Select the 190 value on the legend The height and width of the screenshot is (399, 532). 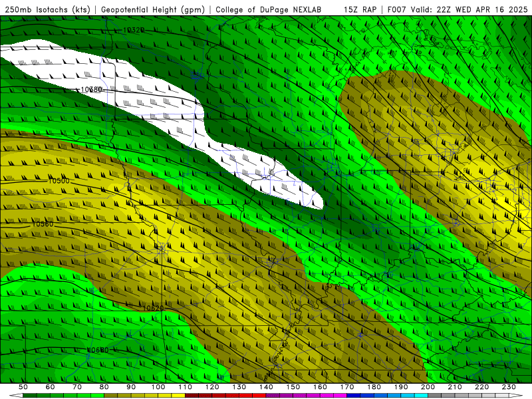[x=401, y=387]
